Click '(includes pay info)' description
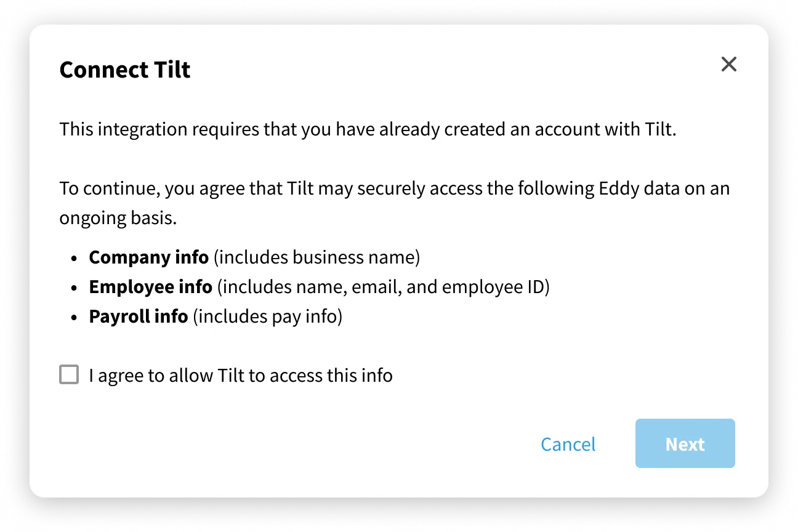 point(267,316)
